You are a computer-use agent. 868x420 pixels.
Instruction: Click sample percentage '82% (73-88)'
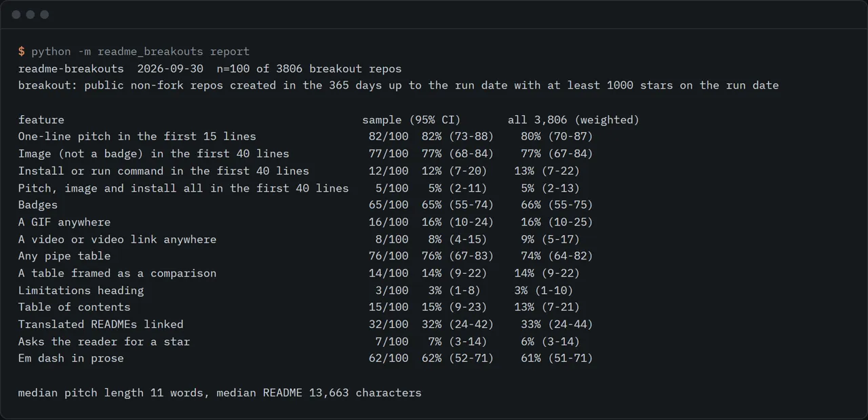(x=458, y=137)
